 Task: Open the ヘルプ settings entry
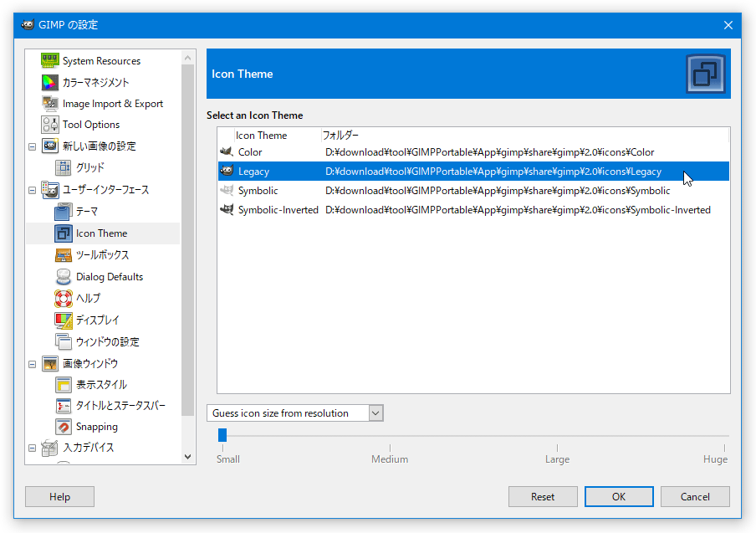89,298
